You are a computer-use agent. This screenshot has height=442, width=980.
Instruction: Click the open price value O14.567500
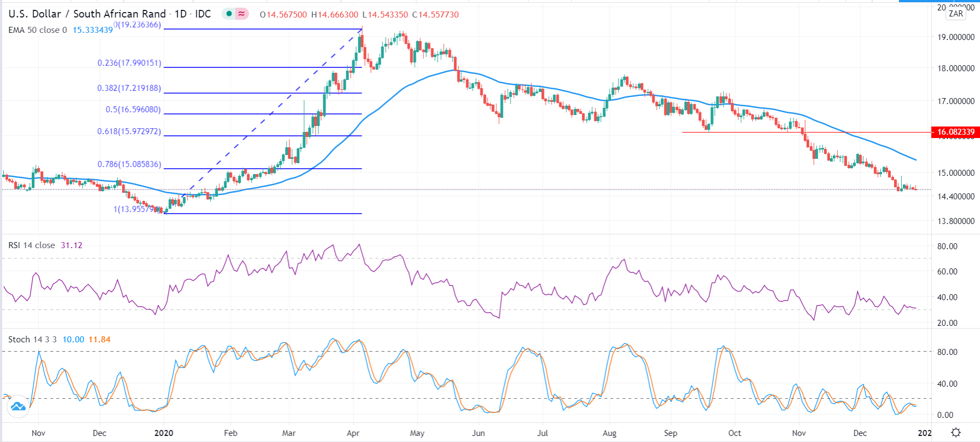pyautogui.click(x=283, y=15)
